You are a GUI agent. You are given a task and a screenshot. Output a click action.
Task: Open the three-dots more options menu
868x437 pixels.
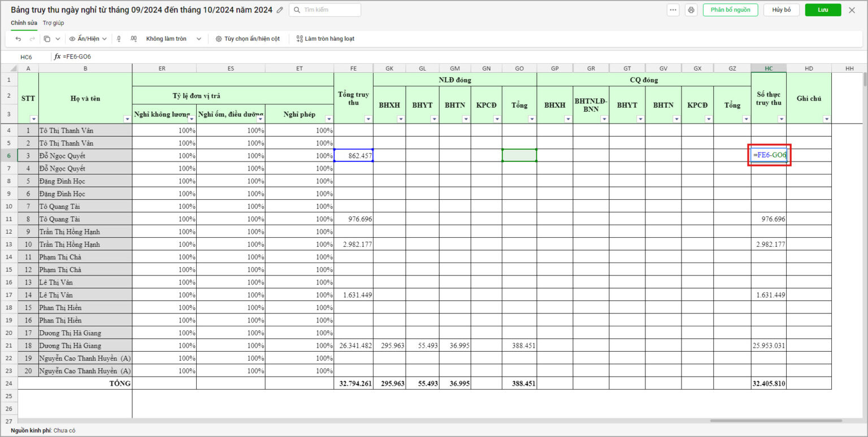click(x=672, y=10)
